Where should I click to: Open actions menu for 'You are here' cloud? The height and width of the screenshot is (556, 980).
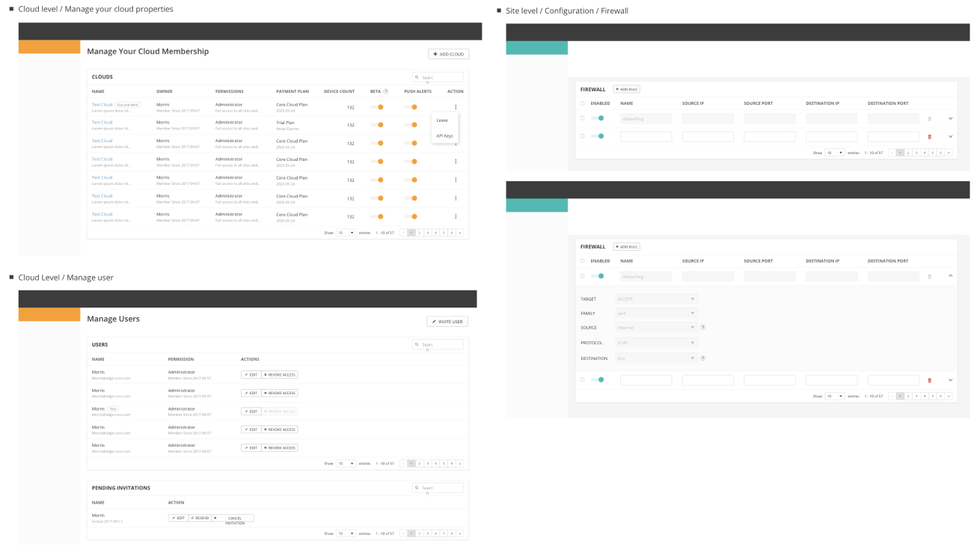(x=456, y=107)
